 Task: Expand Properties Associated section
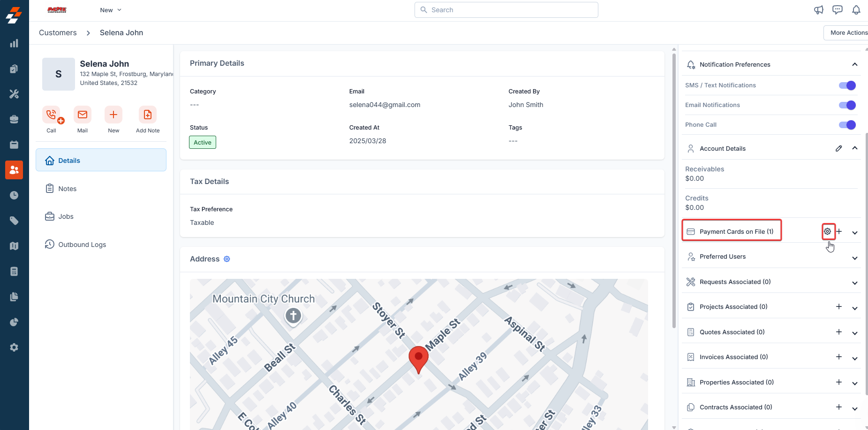[x=855, y=383]
